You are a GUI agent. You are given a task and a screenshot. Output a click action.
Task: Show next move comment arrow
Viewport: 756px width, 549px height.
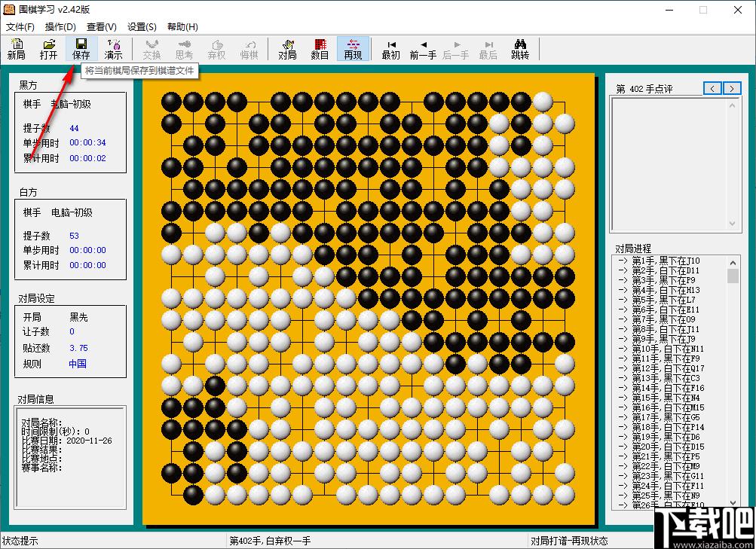pyautogui.click(x=732, y=88)
